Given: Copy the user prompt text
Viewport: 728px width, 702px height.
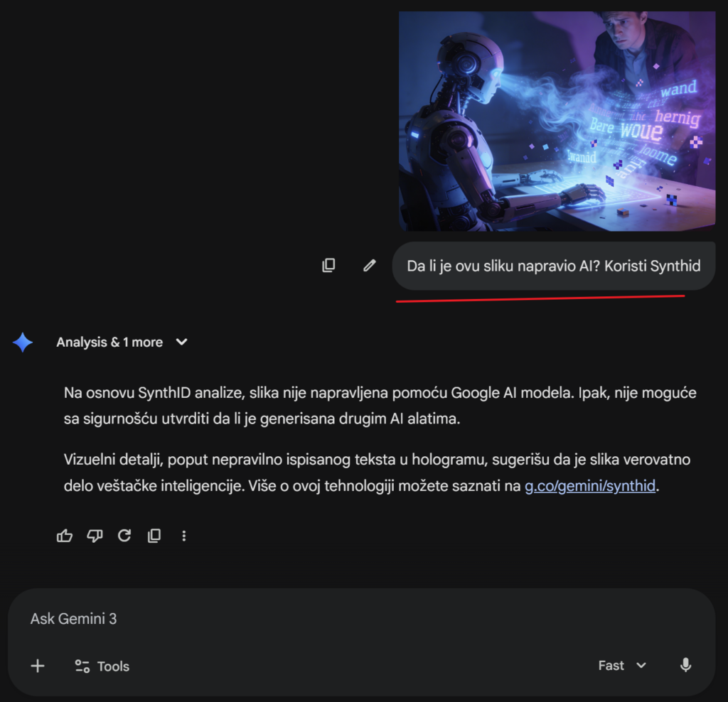Looking at the screenshot, I should point(328,266).
